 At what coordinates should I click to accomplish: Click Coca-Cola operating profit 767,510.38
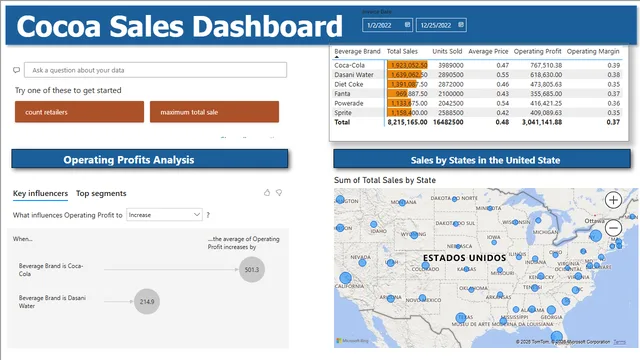546,65
